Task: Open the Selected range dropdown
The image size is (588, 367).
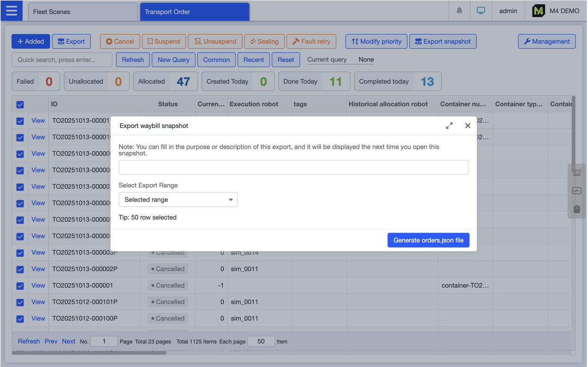Action: point(178,200)
